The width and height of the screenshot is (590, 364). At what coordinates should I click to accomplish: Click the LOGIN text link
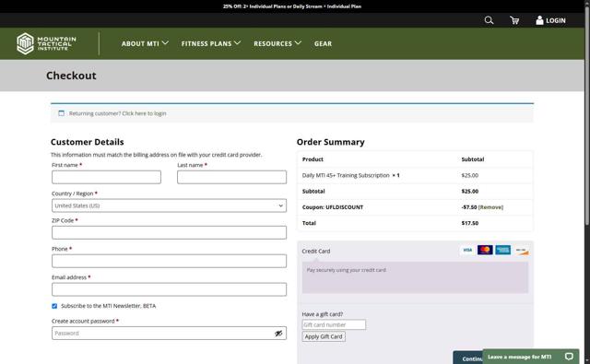click(x=556, y=20)
